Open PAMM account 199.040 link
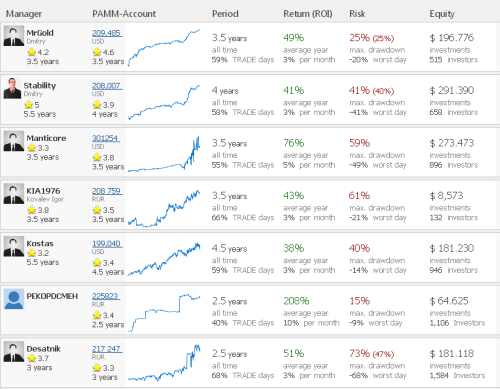The image size is (500, 389). [x=107, y=244]
